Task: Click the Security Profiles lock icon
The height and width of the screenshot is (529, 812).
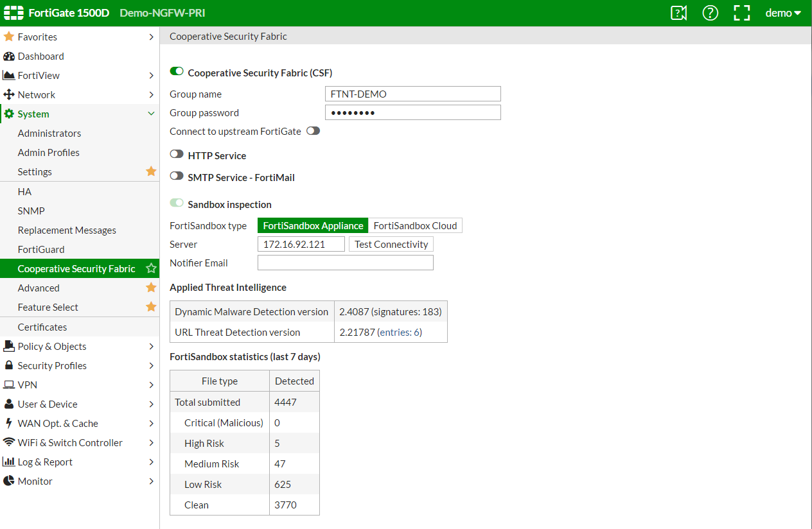Action: (9, 365)
